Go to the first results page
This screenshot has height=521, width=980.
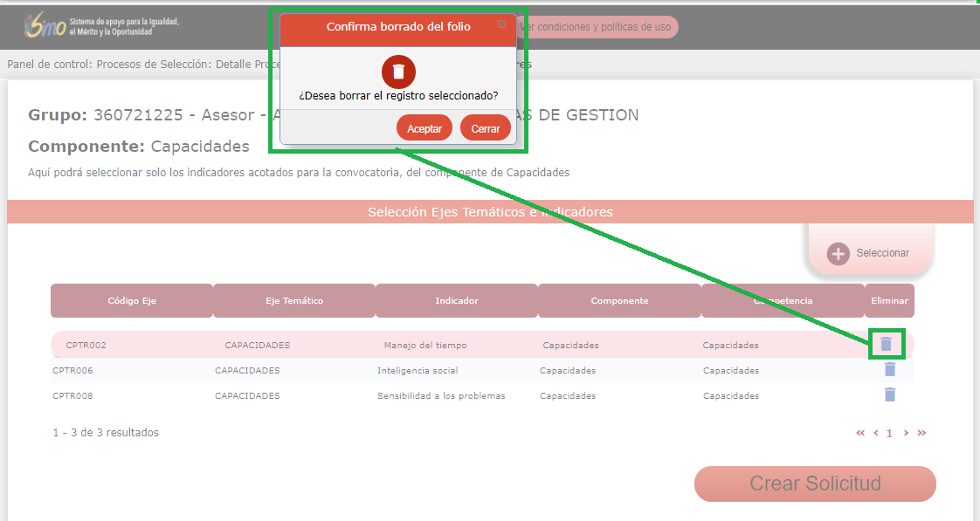860,433
